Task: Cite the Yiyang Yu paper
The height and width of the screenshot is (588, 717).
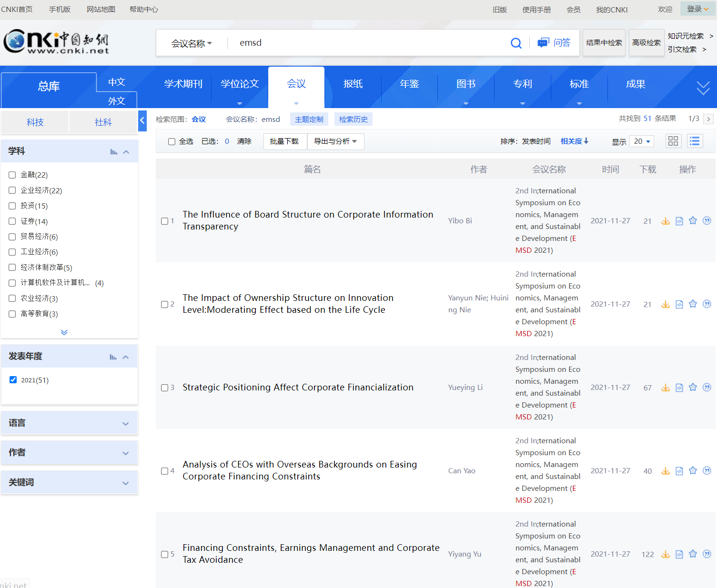Action: (707, 554)
